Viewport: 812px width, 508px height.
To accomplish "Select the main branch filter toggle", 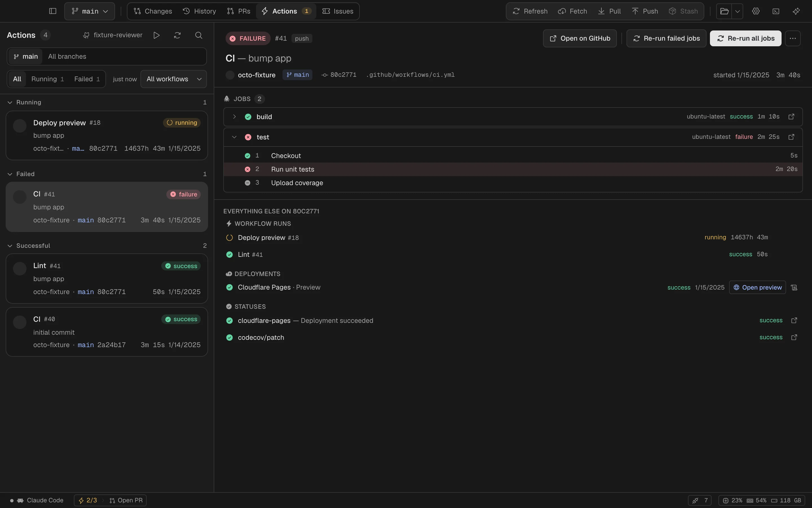I will (x=25, y=56).
